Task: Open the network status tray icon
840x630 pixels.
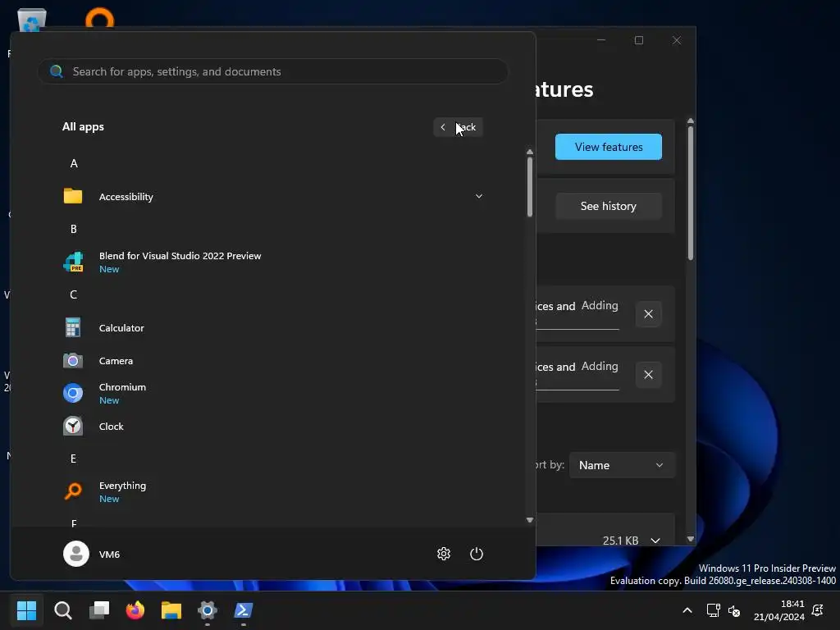Action: point(714,610)
